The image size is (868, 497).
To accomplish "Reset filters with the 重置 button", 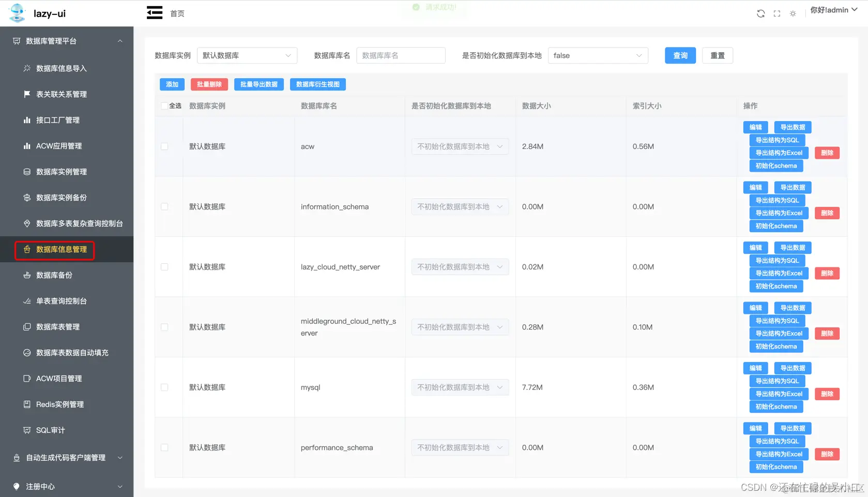I will tap(718, 55).
